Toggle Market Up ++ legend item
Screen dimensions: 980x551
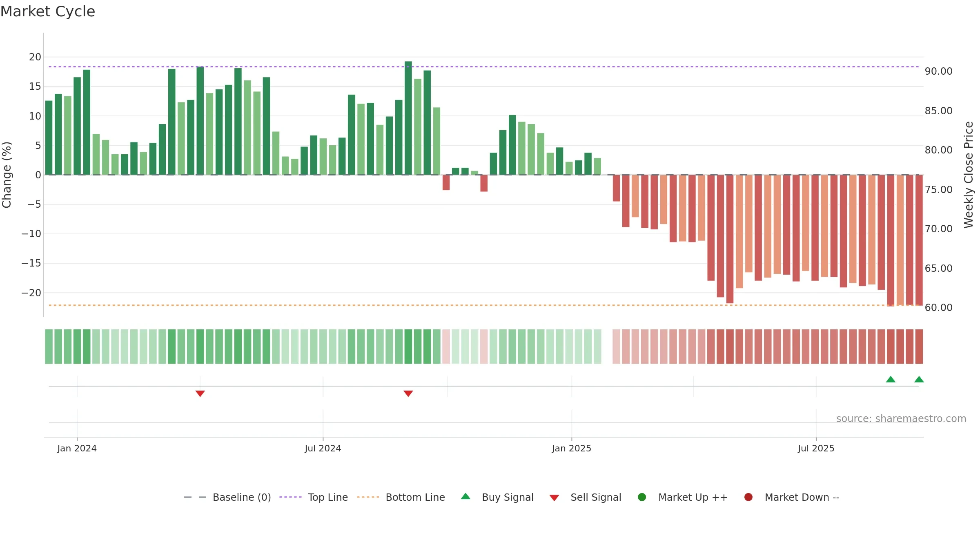(682, 497)
